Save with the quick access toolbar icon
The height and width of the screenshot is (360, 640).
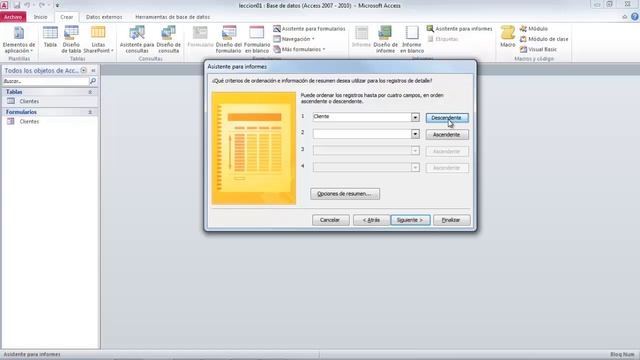tap(17, 5)
